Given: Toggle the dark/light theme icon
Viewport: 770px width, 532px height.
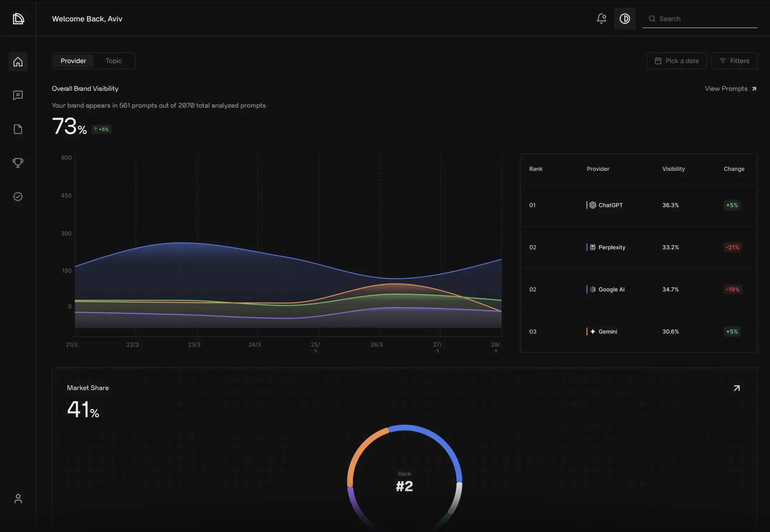Looking at the screenshot, I should (625, 19).
